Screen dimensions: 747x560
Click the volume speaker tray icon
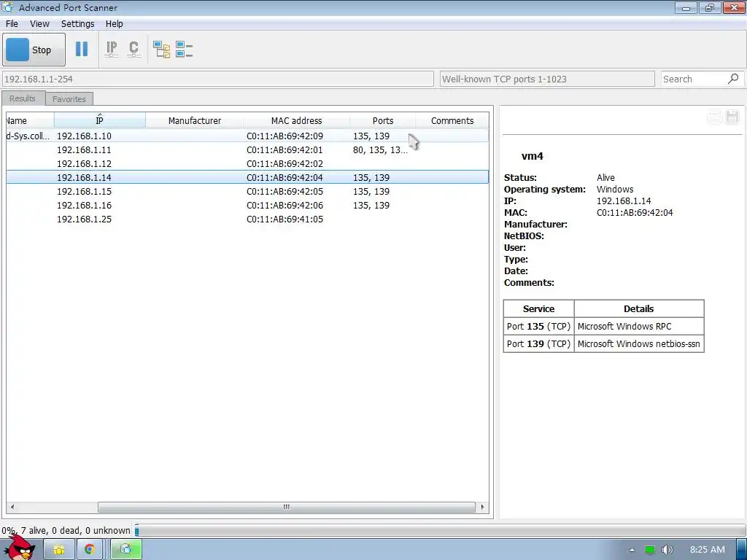pos(667,550)
